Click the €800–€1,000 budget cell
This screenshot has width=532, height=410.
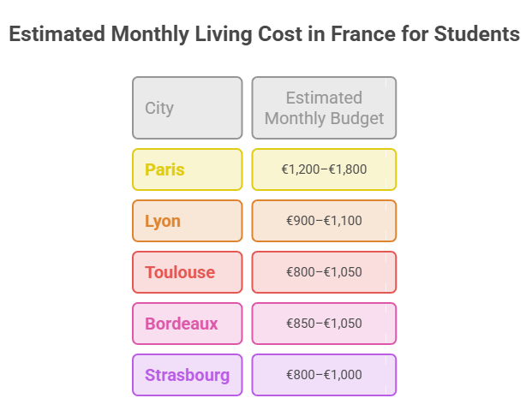(x=324, y=375)
